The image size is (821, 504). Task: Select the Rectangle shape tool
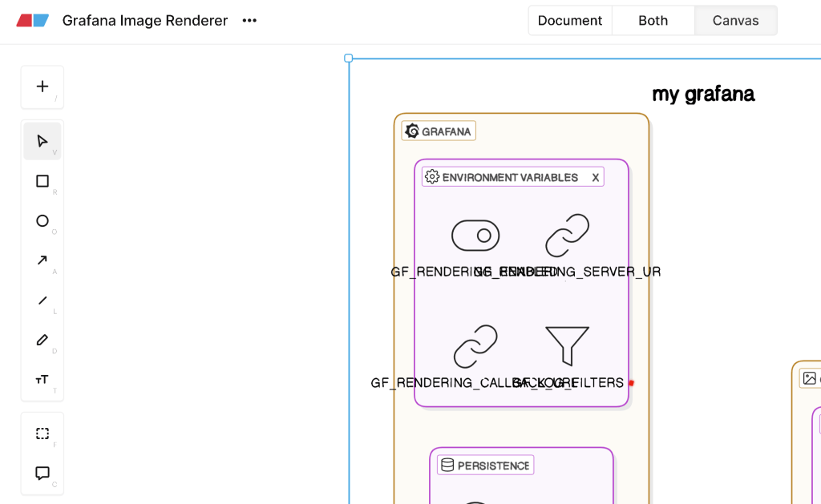tap(42, 181)
